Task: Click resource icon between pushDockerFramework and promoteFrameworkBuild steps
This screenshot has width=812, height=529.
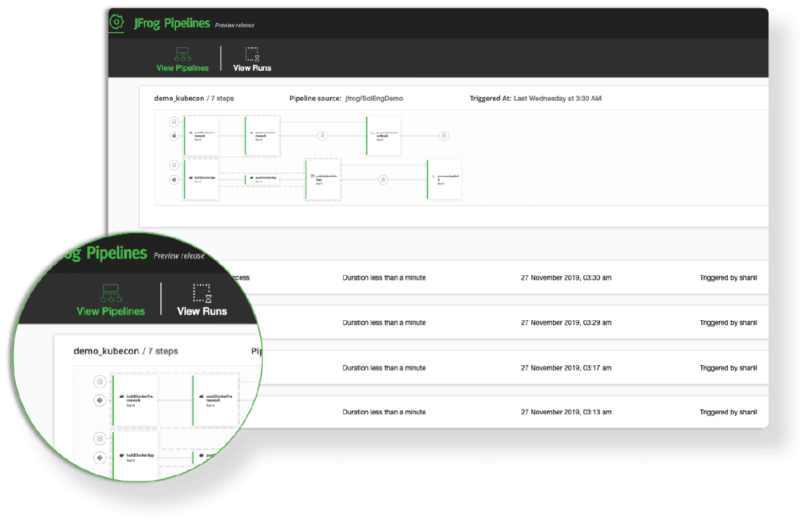Action: point(323,136)
